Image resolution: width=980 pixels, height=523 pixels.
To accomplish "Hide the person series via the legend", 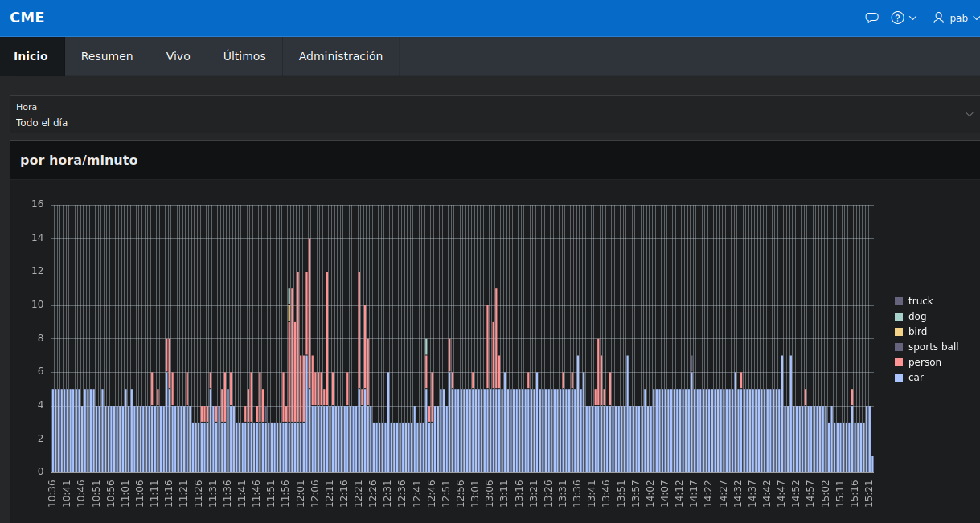I will (x=921, y=362).
